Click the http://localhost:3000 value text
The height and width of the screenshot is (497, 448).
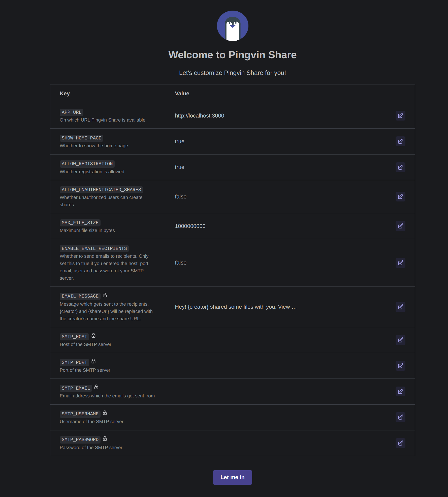(199, 116)
